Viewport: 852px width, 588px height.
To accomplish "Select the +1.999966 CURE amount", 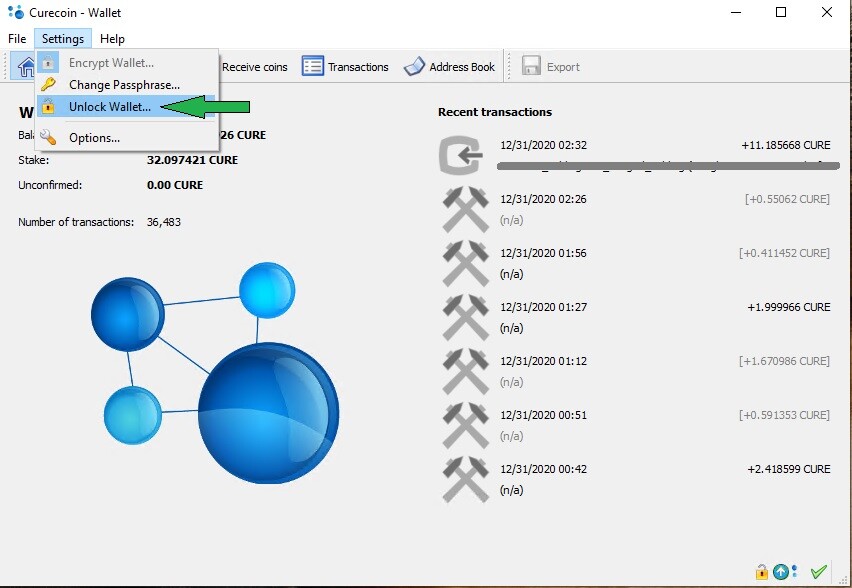I will (789, 307).
